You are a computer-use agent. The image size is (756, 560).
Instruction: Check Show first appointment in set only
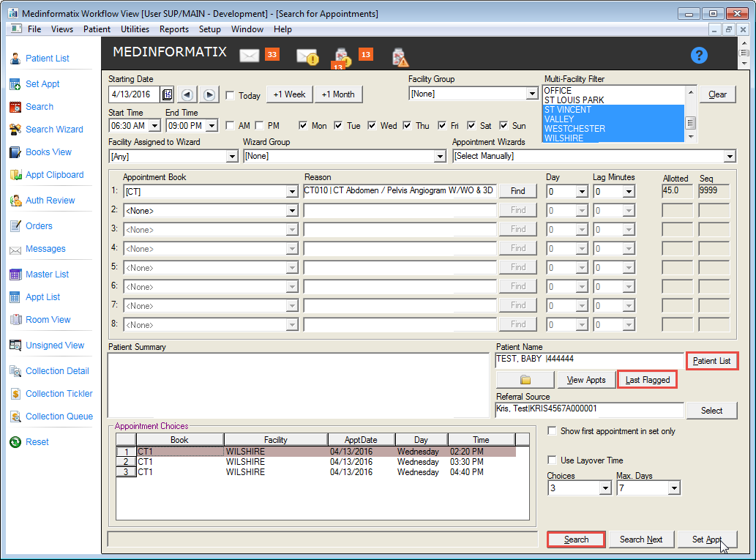click(x=553, y=431)
